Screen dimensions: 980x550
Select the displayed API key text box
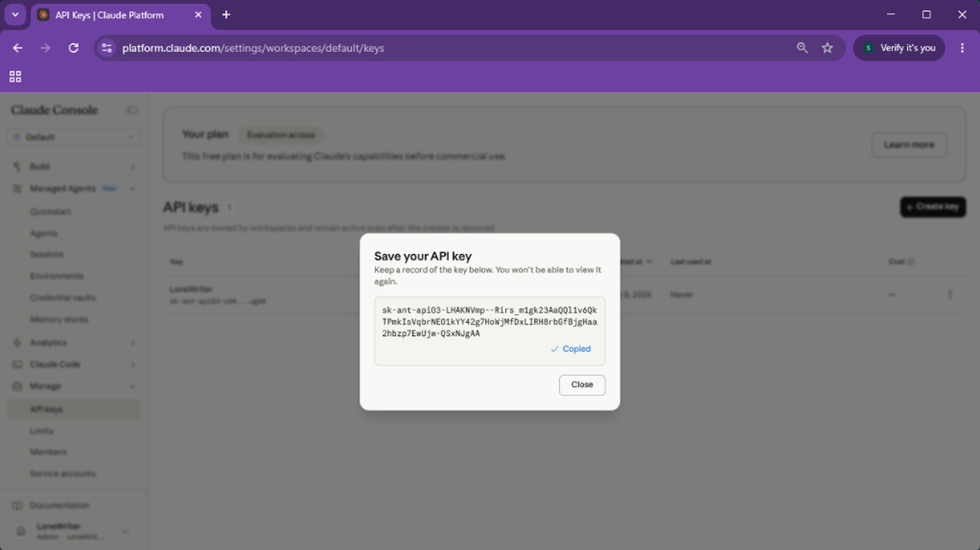coord(490,331)
